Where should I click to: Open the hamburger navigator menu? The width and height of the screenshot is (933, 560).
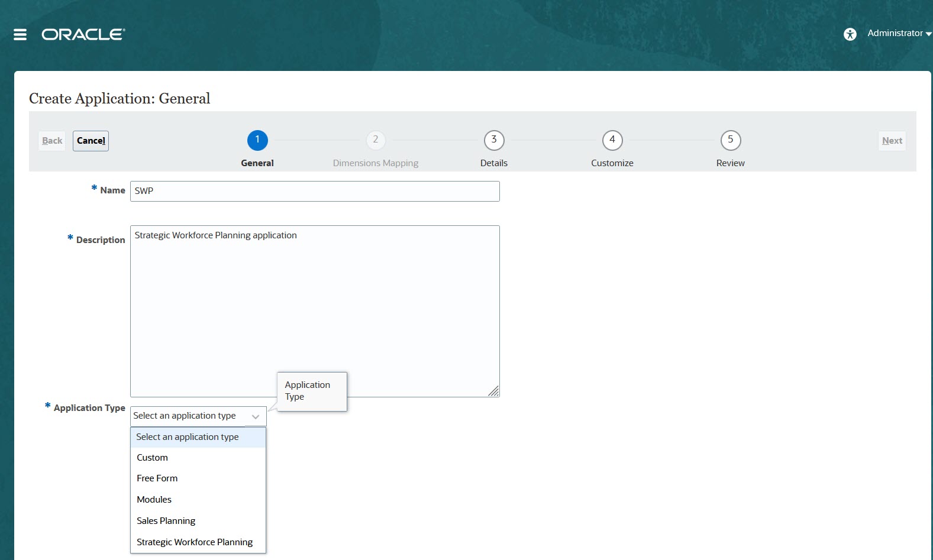pyautogui.click(x=20, y=35)
